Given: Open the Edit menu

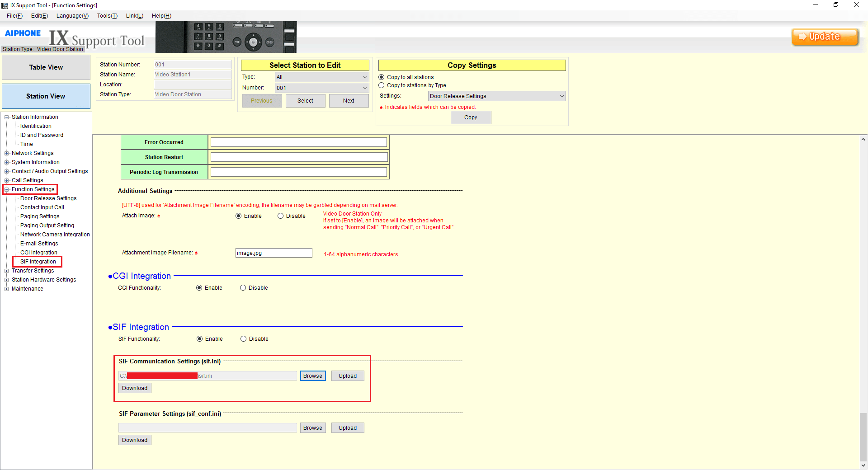Looking at the screenshot, I should (x=39, y=16).
